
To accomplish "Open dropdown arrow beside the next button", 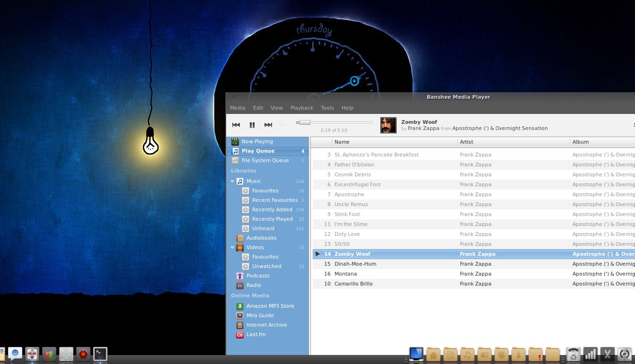I will click(282, 125).
